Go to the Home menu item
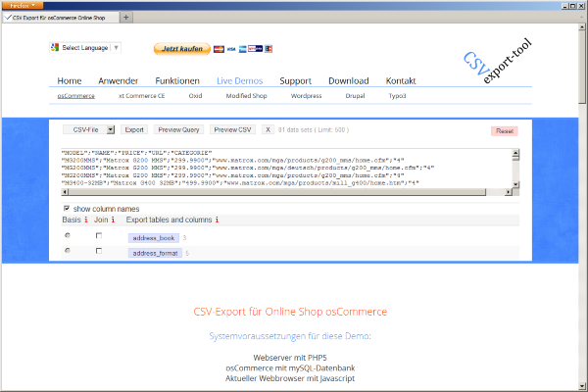Image resolution: width=588 pixels, height=392 pixels. click(70, 80)
